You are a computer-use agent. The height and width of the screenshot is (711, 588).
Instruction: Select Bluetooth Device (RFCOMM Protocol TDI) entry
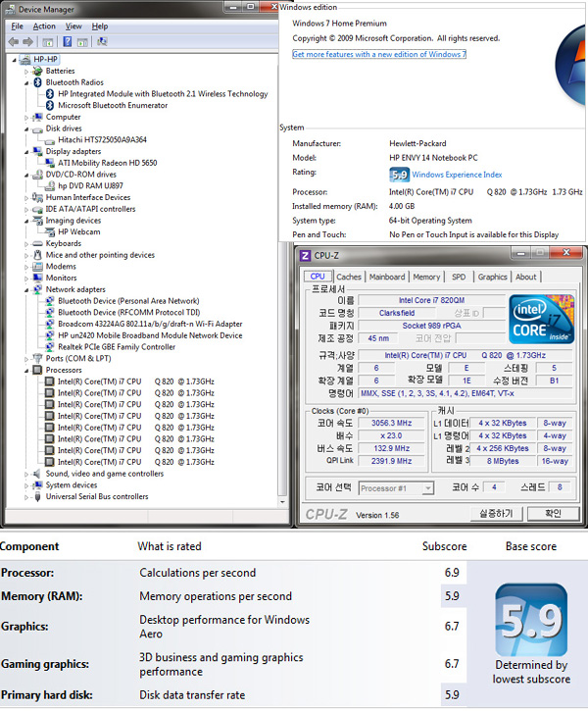(x=129, y=313)
